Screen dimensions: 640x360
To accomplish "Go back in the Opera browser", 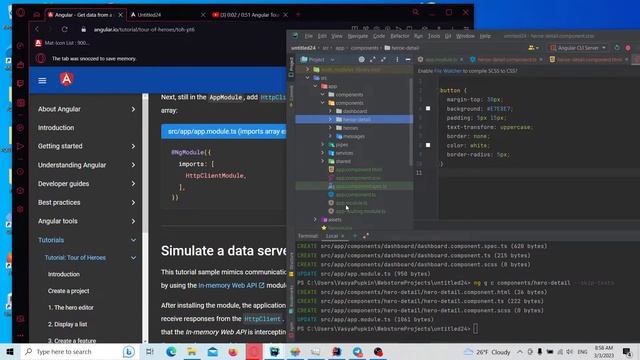I will point(37,29).
